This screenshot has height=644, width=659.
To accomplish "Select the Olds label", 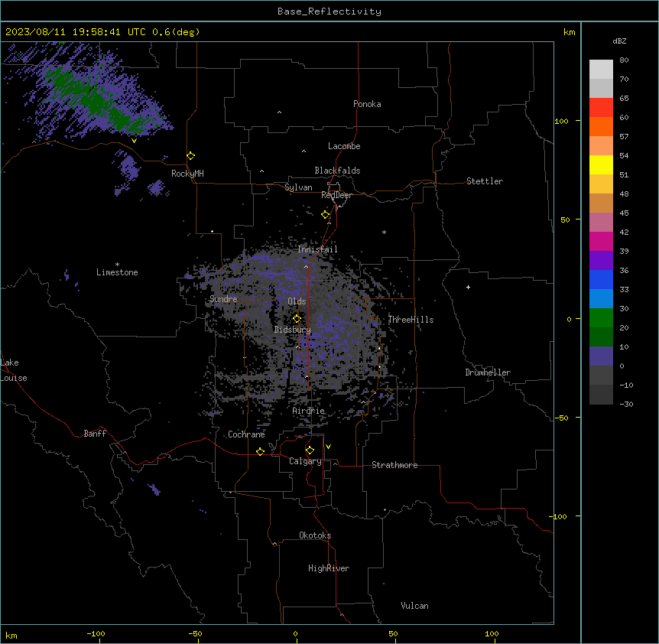I will [297, 301].
